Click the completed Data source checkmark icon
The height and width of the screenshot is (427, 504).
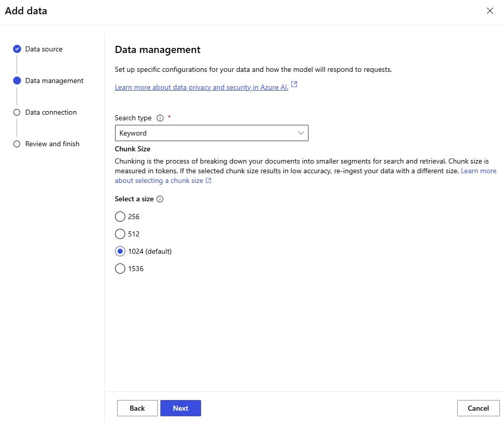pos(17,49)
